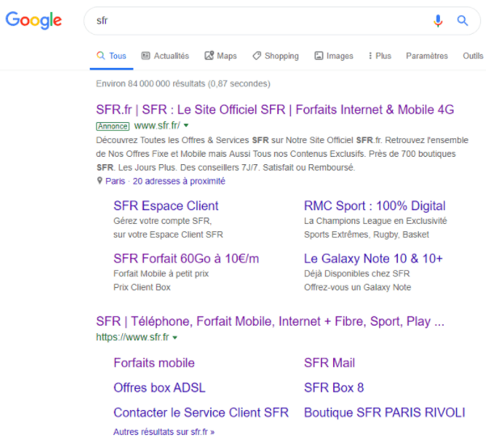Image resolution: width=490 pixels, height=448 pixels.
Task: Click text 'Forfait Mobile à petit prix'
Action: 161,274
